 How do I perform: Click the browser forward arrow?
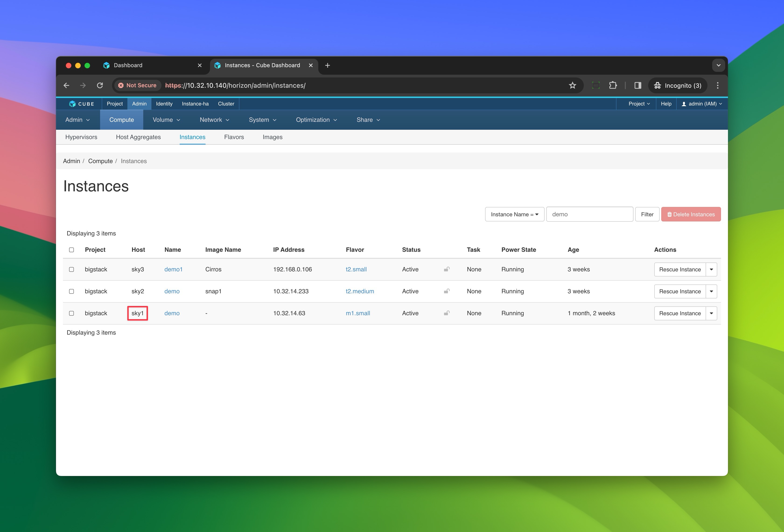(83, 85)
